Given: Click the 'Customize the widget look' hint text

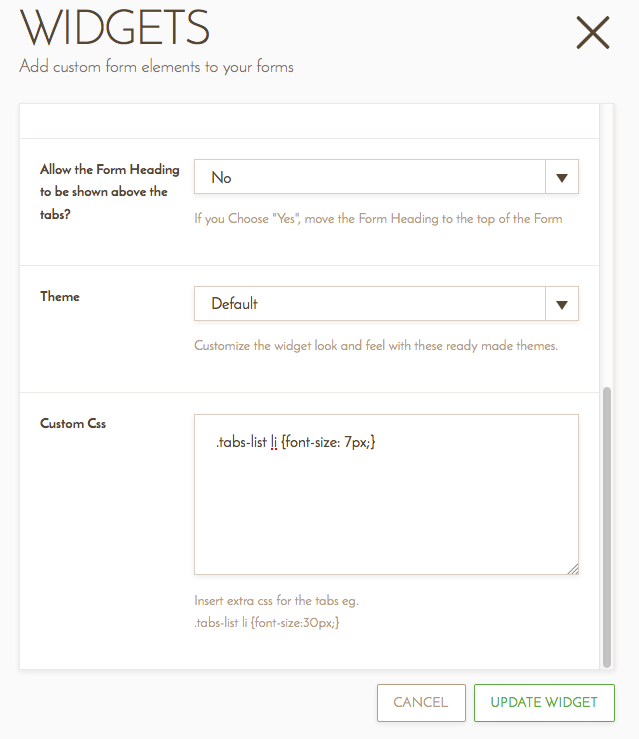Looking at the screenshot, I should click(x=376, y=345).
